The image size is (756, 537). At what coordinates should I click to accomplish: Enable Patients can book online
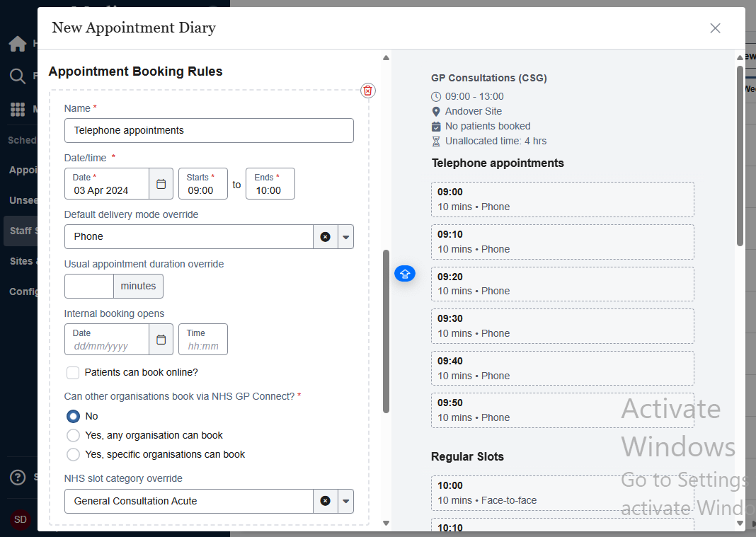(73, 372)
